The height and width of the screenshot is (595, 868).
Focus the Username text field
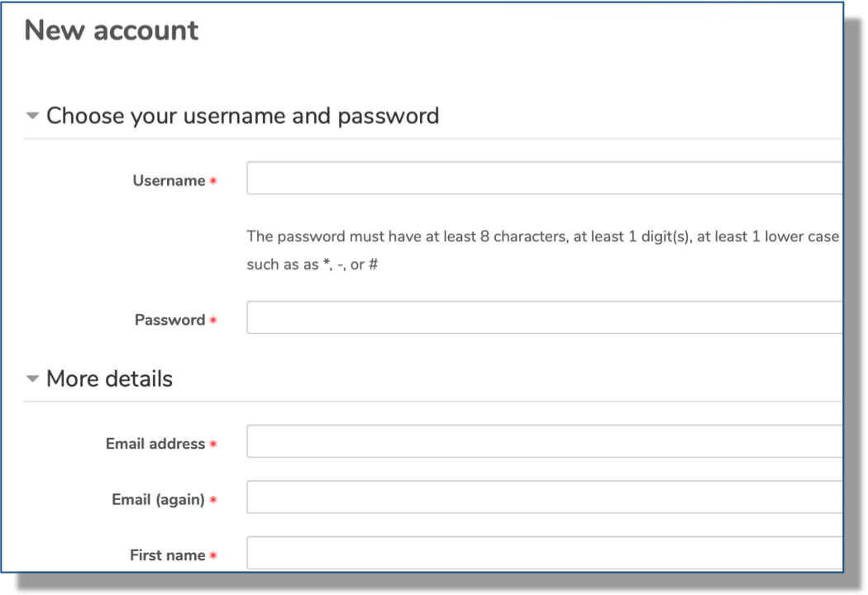pyautogui.click(x=545, y=178)
